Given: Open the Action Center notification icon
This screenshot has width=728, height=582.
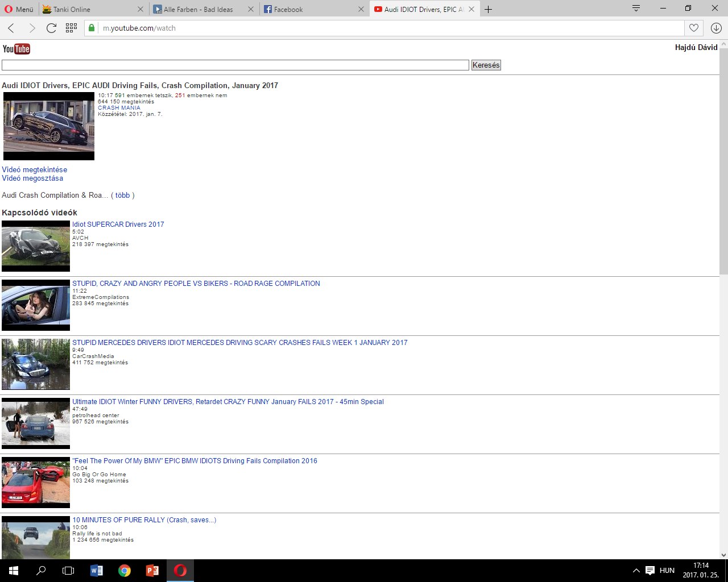Looking at the screenshot, I should (650, 571).
